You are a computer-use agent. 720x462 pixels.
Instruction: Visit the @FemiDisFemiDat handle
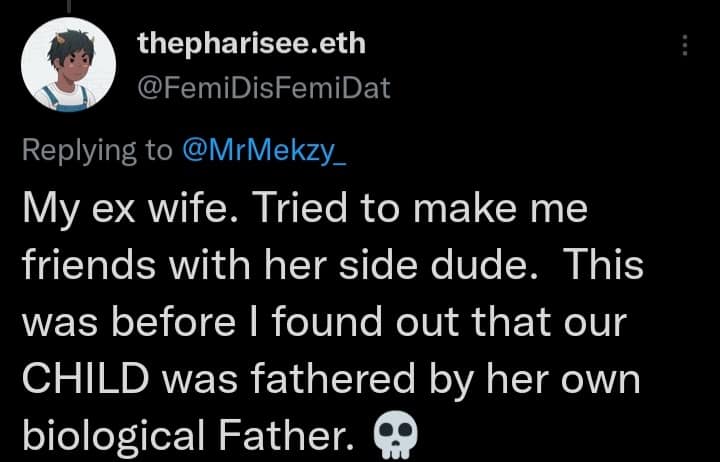click(264, 88)
